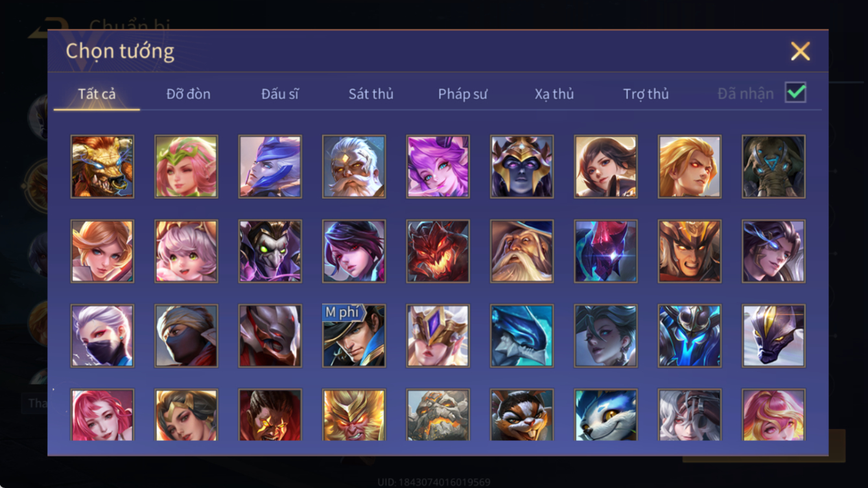Select the raccoon hero portrait

point(522,415)
